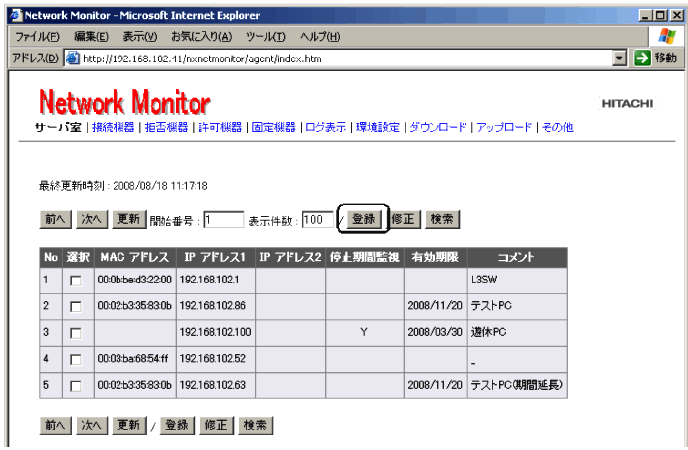Click the MAC アドレス column header
Screen dimensions: 688x450
135,257
